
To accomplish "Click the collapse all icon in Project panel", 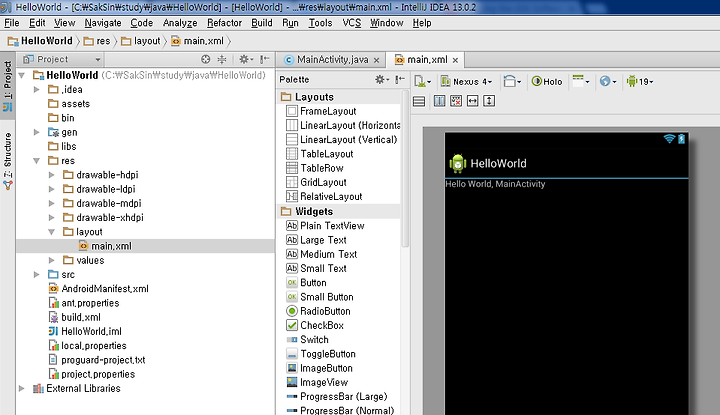I will click(222, 59).
